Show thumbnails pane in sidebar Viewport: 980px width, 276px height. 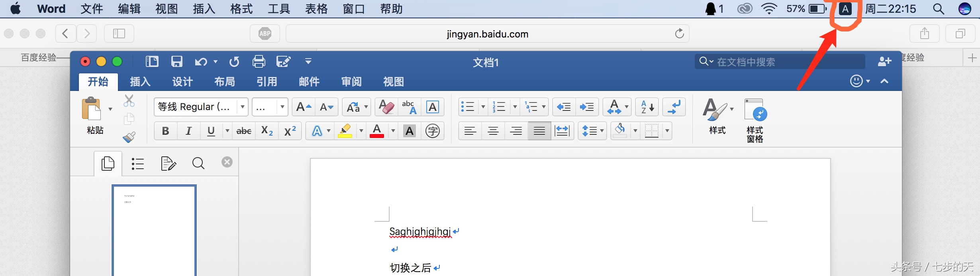click(108, 164)
